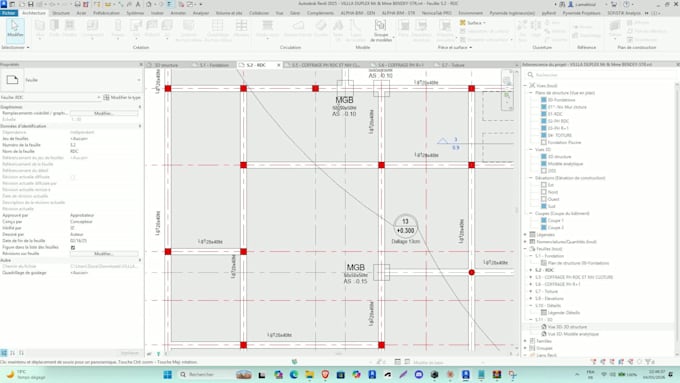Click the Print icon in quick access toolbar
The height and width of the screenshot is (383, 680).
(x=77, y=4)
